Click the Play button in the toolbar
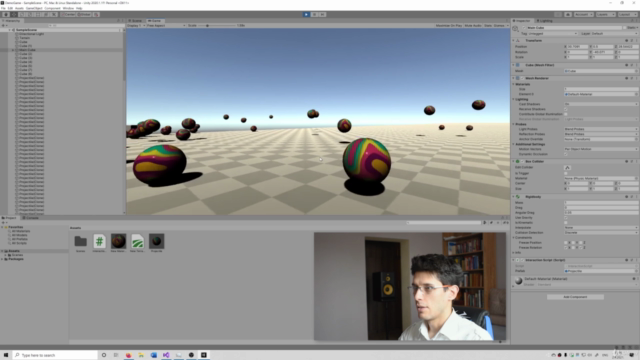The width and height of the screenshot is (640, 360). click(306, 14)
